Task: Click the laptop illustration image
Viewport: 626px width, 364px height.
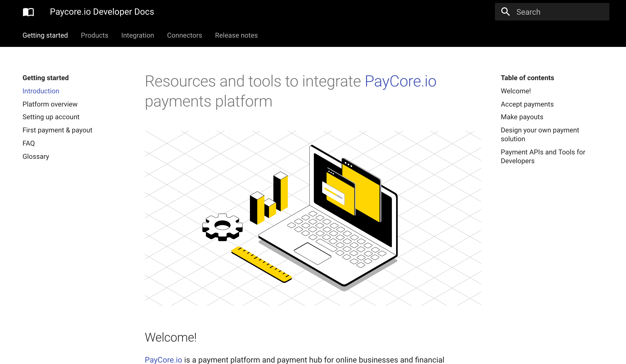Action: pos(313,218)
